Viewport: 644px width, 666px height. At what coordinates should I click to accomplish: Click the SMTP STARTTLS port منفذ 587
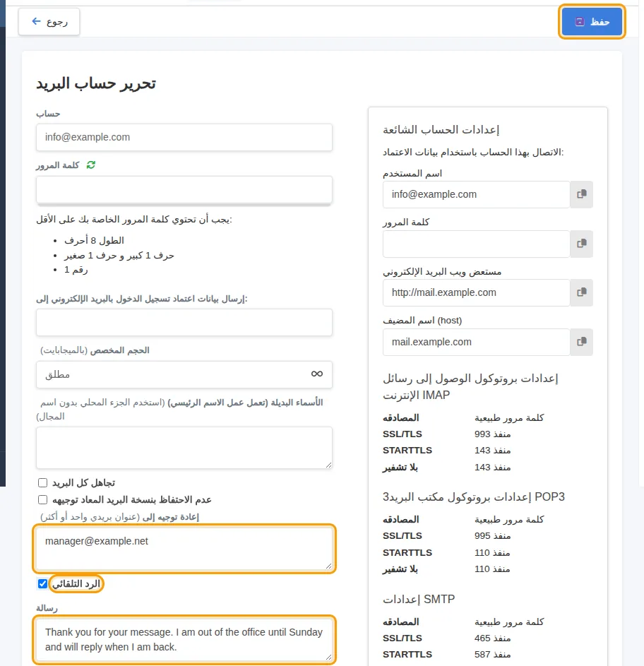pyautogui.click(x=493, y=654)
